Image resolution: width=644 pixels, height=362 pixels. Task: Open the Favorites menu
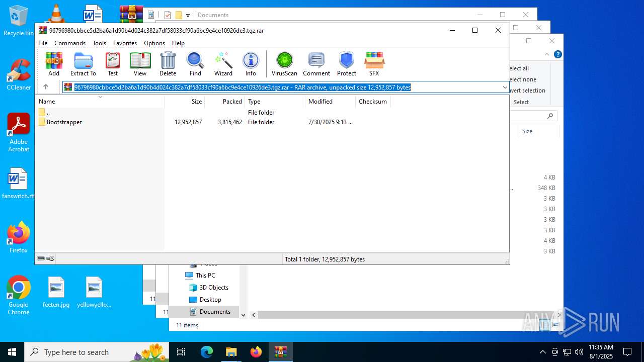coord(125,43)
